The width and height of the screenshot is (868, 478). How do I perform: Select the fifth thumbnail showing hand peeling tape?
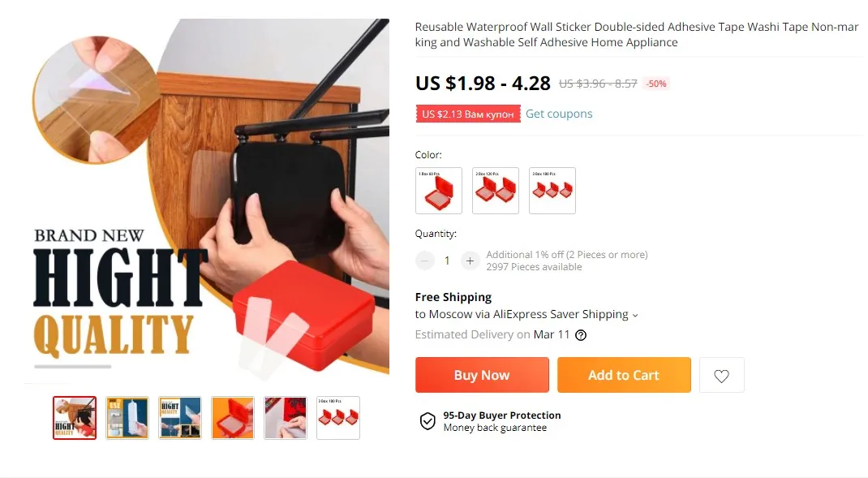(285, 418)
